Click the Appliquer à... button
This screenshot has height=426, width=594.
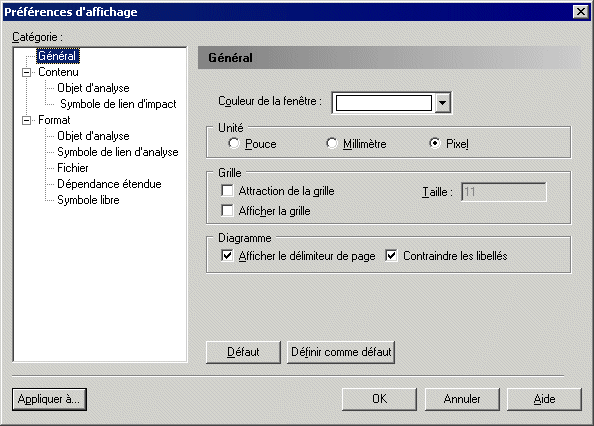pos(49,399)
